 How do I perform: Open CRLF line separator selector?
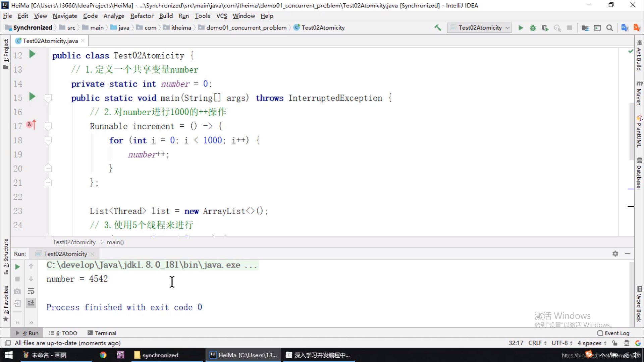537,343
